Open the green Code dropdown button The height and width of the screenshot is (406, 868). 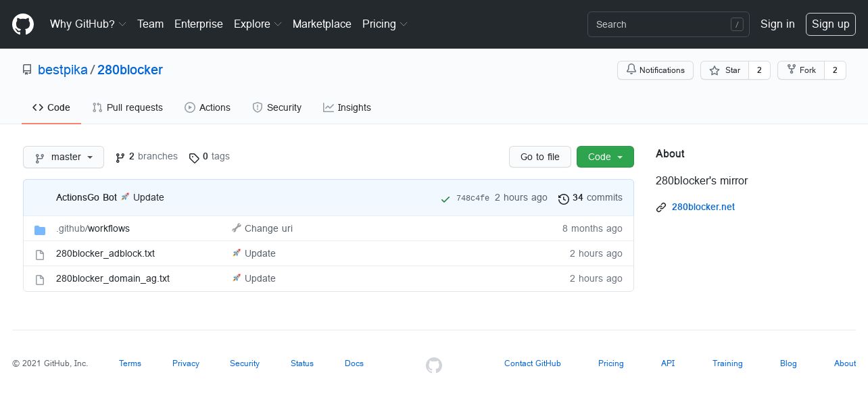pyautogui.click(x=605, y=157)
